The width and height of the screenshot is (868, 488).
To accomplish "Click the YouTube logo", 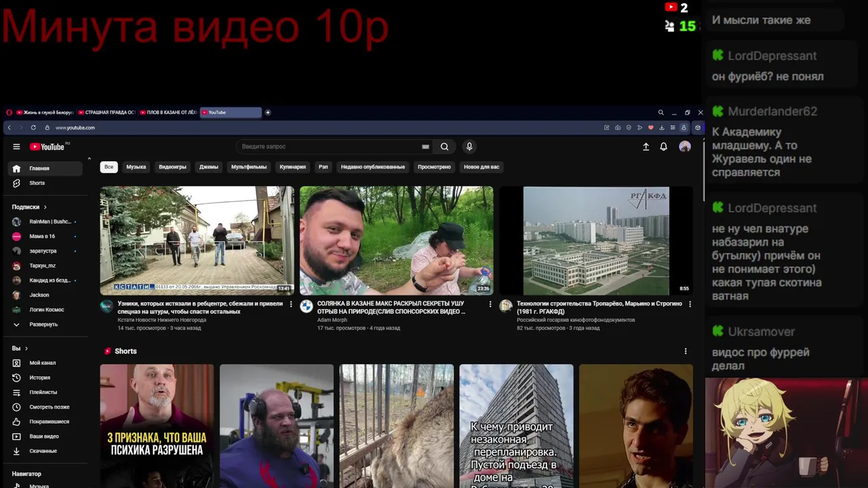I will coord(47,146).
